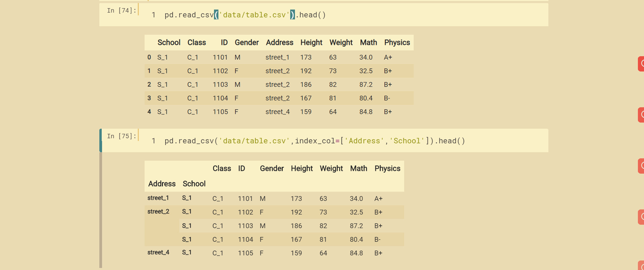Click Weight 64 in the first output table

coord(333,112)
